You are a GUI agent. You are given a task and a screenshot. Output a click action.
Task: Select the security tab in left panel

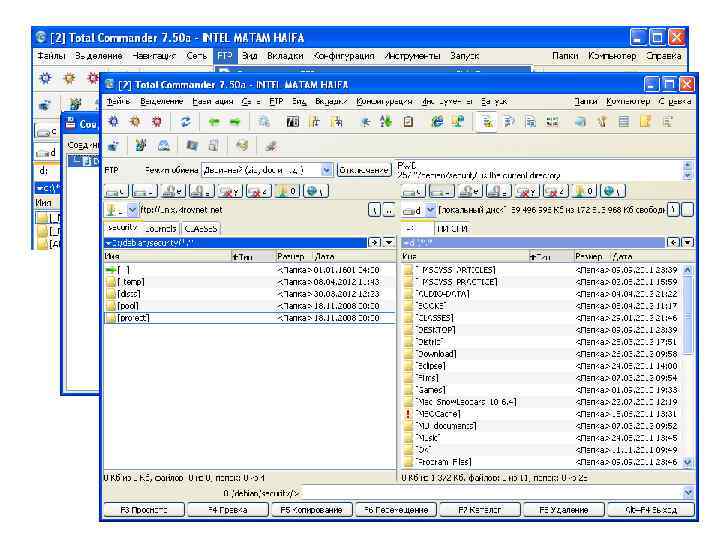[122, 228]
